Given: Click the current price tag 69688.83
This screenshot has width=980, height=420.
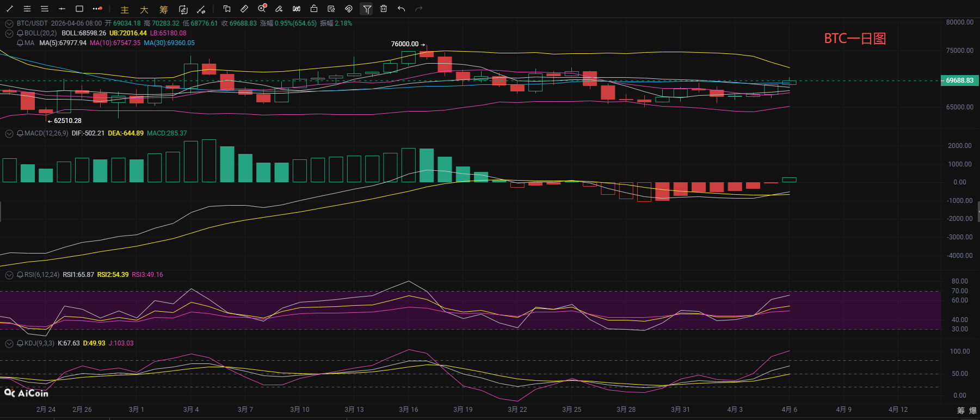Looking at the screenshot, I should tap(959, 81).
